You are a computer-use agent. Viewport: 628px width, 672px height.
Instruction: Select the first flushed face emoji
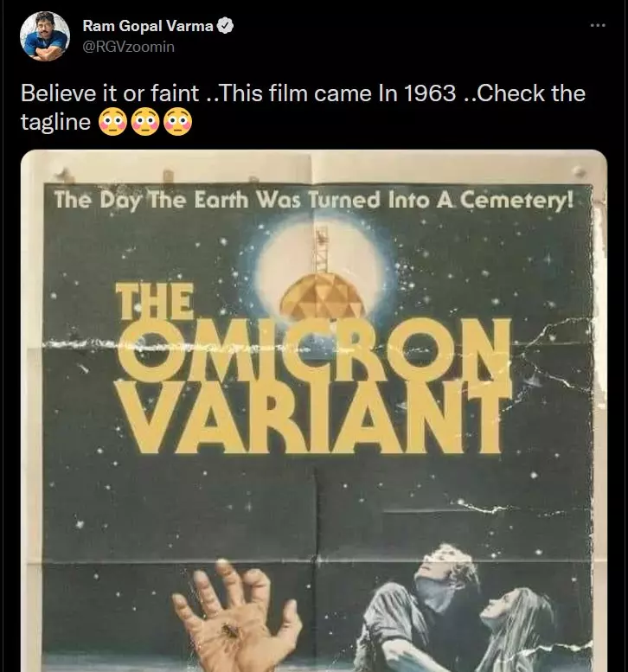[x=112, y=122]
